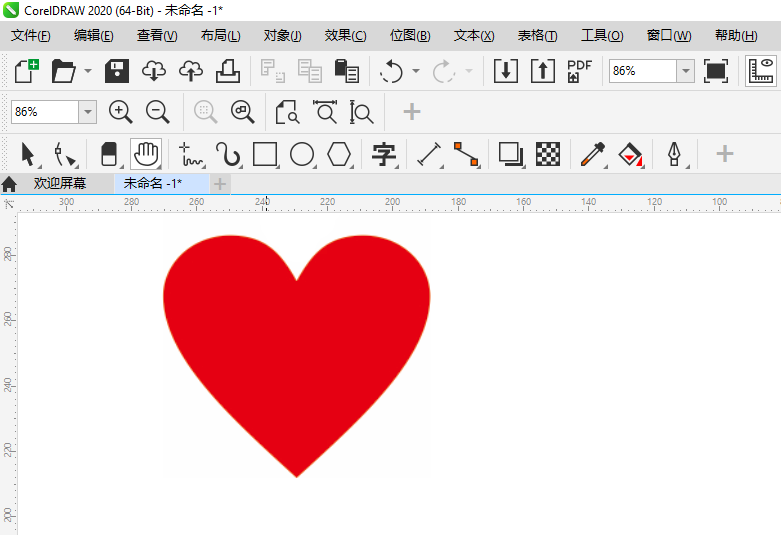This screenshot has height=535, width=781.
Task: Click the red heart shape on canvas
Action: point(297,349)
